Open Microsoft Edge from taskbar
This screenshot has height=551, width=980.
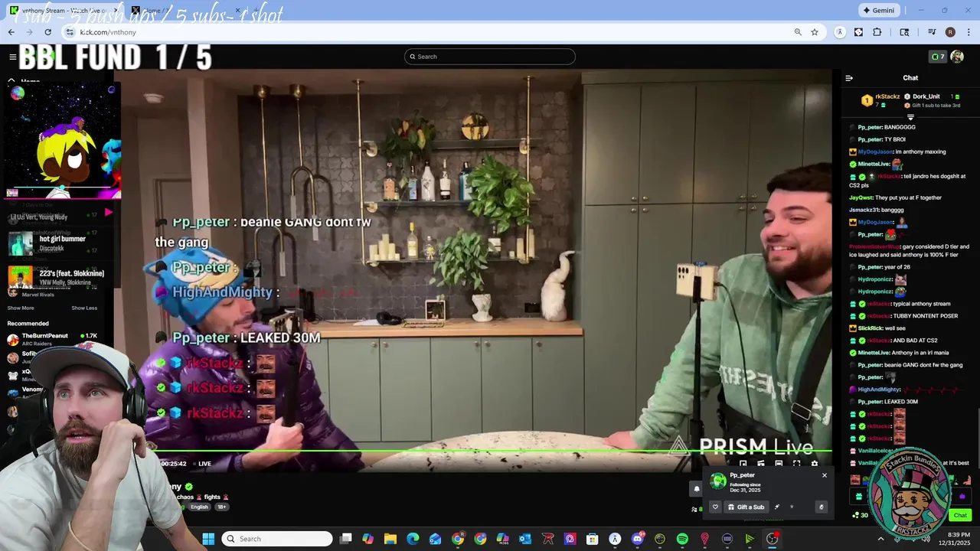(x=413, y=539)
